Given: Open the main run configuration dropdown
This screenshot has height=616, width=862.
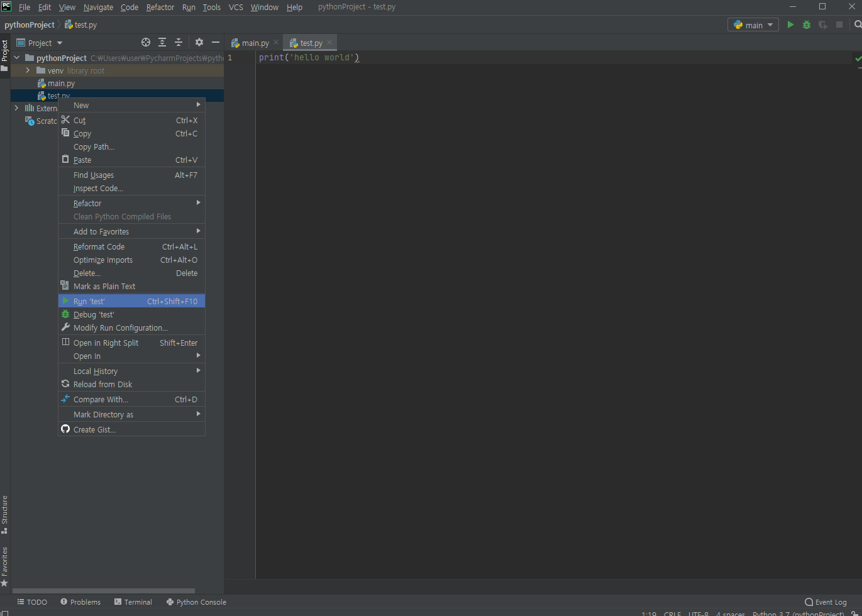Looking at the screenshot, I should pyautogui.click(x=753, y=25).
